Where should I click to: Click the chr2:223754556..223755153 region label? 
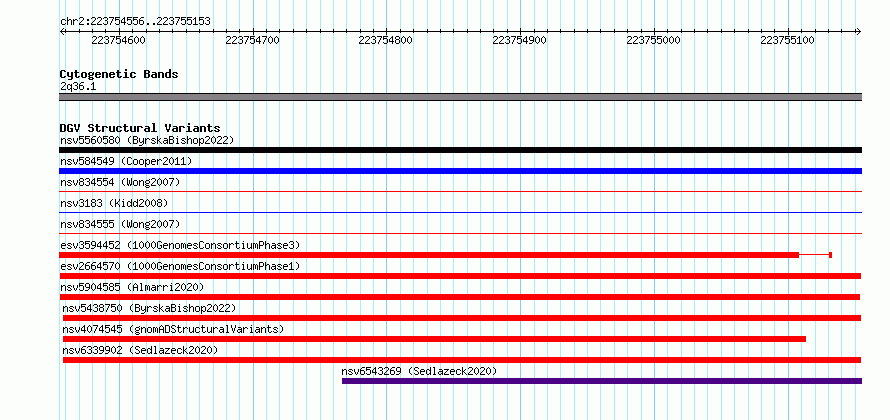click(x=135, y=22)
